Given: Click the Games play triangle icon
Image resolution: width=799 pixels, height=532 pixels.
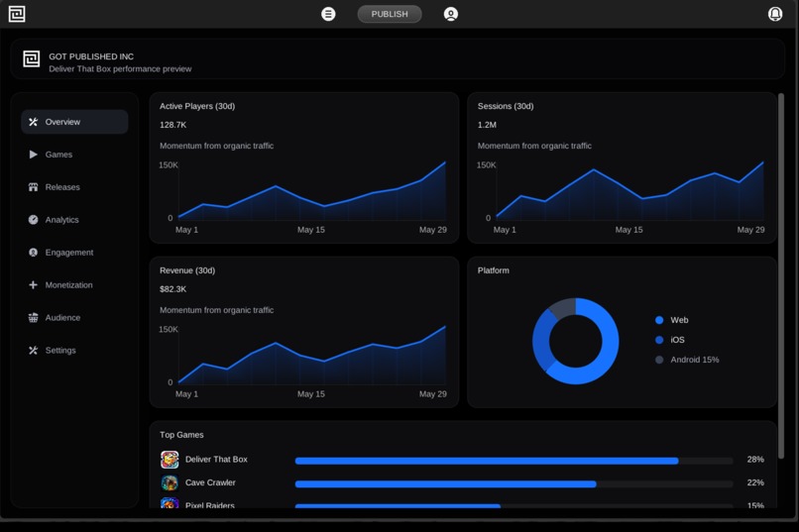Looking at the screenshot, I should click(x=33, y=155).
